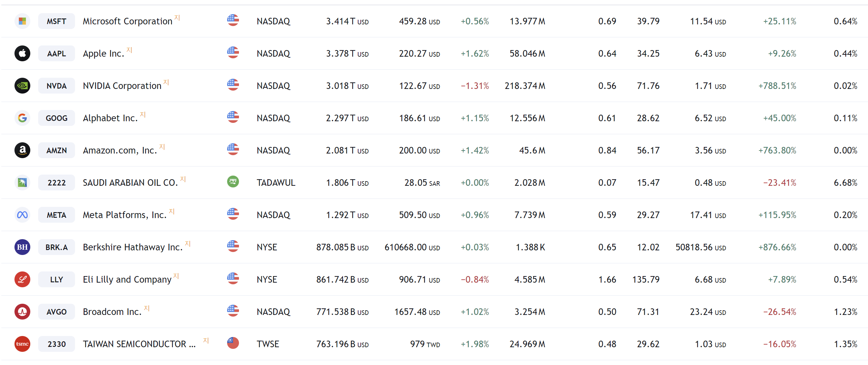Viewport: 868px width, 365px height.
Task: Click the Berkshire Hathaway BH icon
Action: tap(22, 247)
